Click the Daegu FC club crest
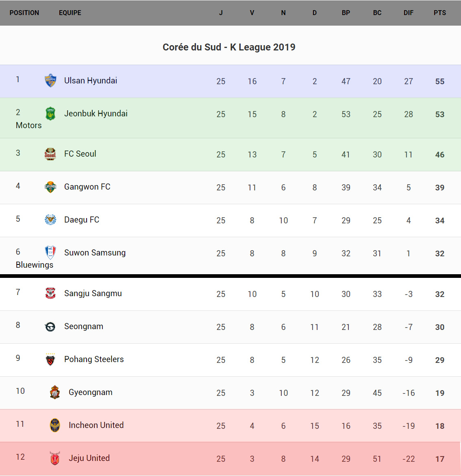Screen dimensions: 461x476 point(50,220)
